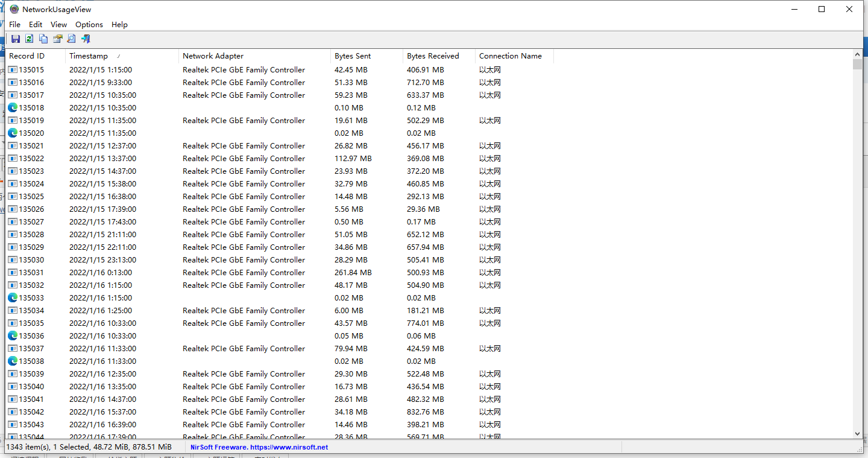Sort by the Bytes Sent column header
Image resolution: width=868 pixels, height=458 pixels.
tap(367, 56)
